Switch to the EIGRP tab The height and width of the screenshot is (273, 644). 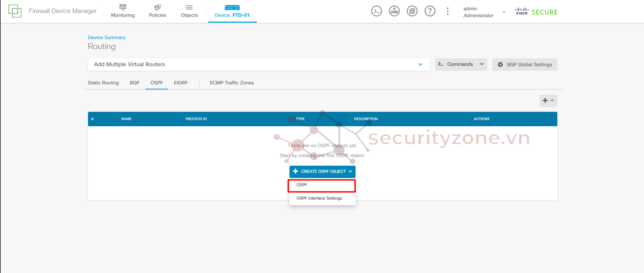[181, 83]
